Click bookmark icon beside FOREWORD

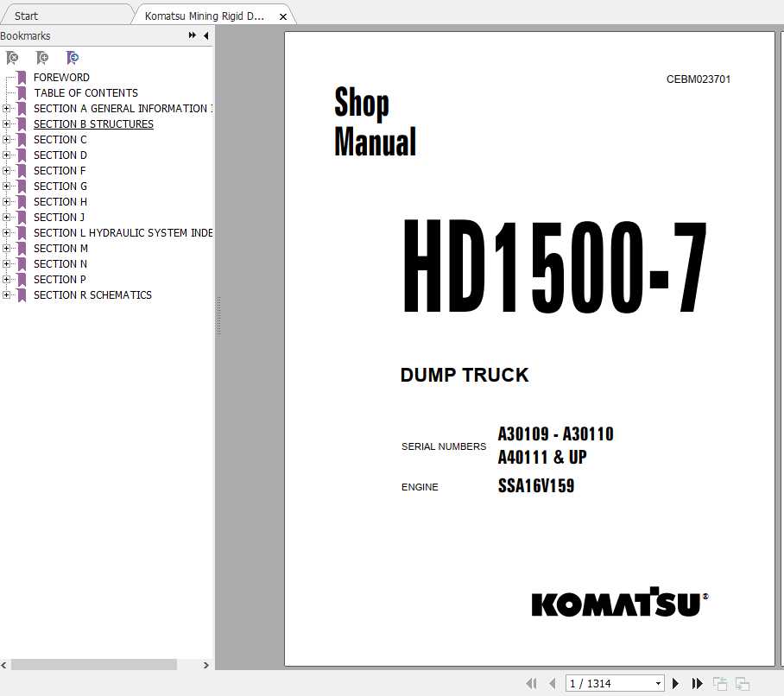pos(22,78)
